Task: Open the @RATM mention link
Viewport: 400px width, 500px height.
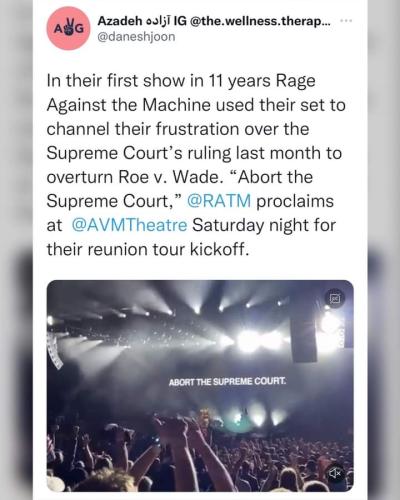Action: click(219, 201)
